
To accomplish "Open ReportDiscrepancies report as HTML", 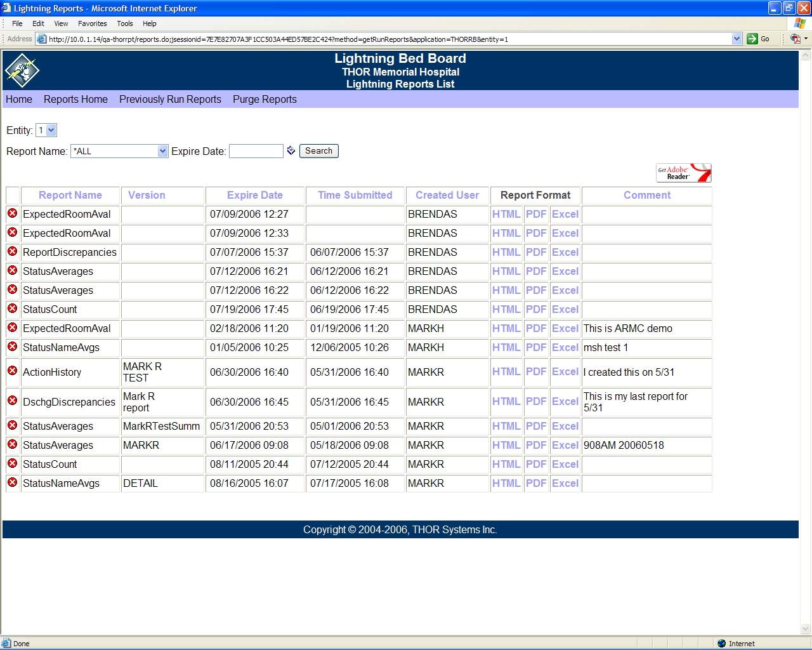I will [x=506, y=252].
